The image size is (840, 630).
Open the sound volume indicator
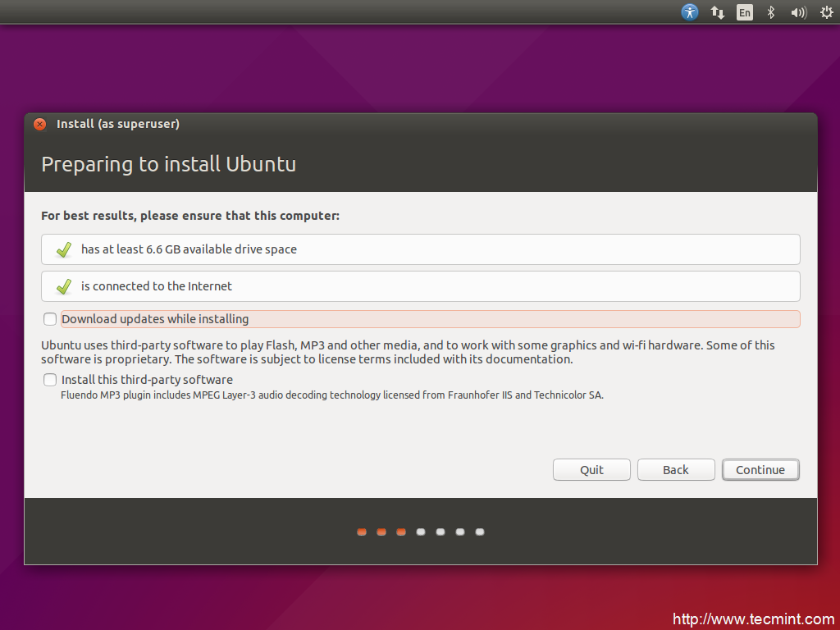click(x=799, y=12)
